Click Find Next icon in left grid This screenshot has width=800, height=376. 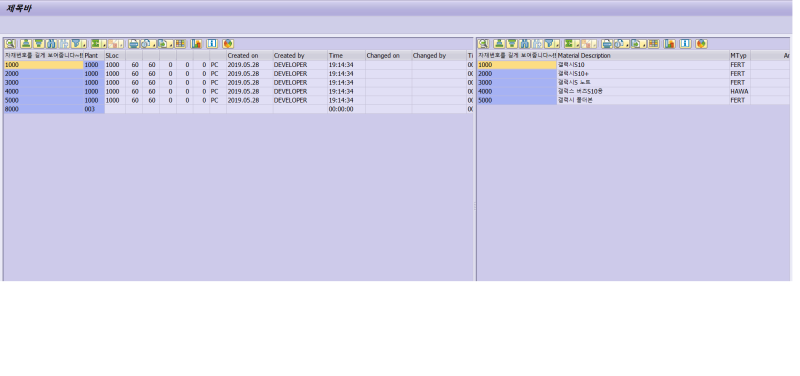coord(64,44)
